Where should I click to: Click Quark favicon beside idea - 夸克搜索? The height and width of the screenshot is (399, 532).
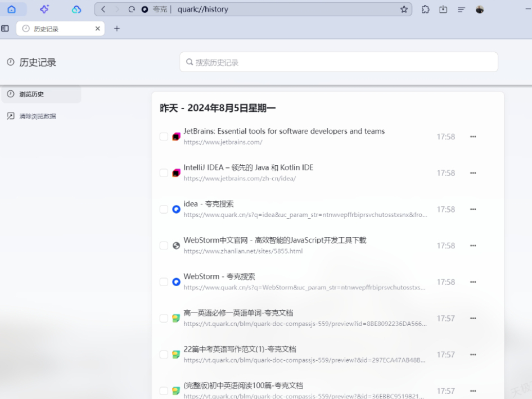point(176,209)
